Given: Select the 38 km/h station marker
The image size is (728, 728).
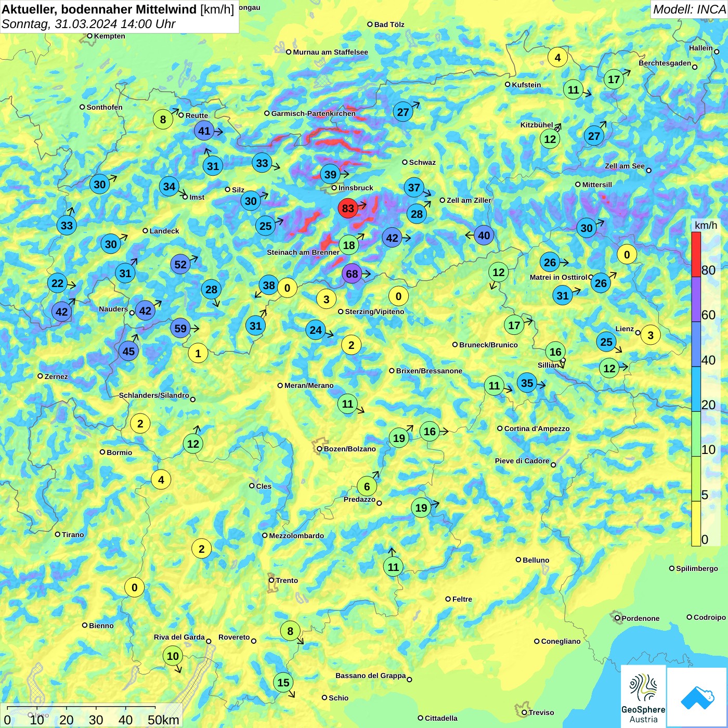Looking at the screenshot, I should pos(269,285).
